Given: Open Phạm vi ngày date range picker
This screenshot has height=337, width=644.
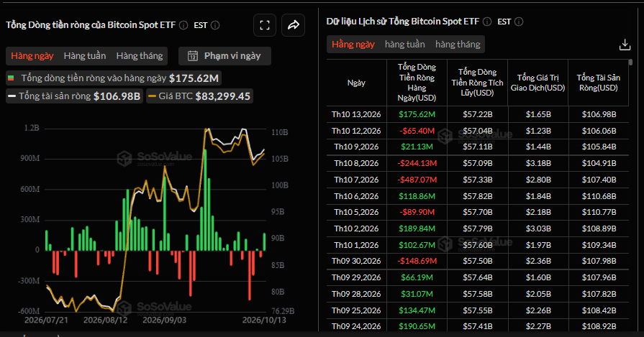Looking at the screenshot, I should (x=225, y=56).
